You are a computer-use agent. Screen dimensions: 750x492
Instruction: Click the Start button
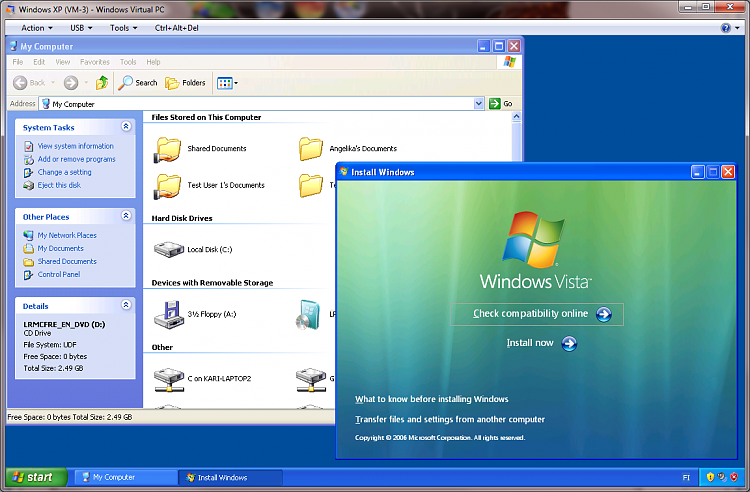pyautogui.click(x=36, y=477)
